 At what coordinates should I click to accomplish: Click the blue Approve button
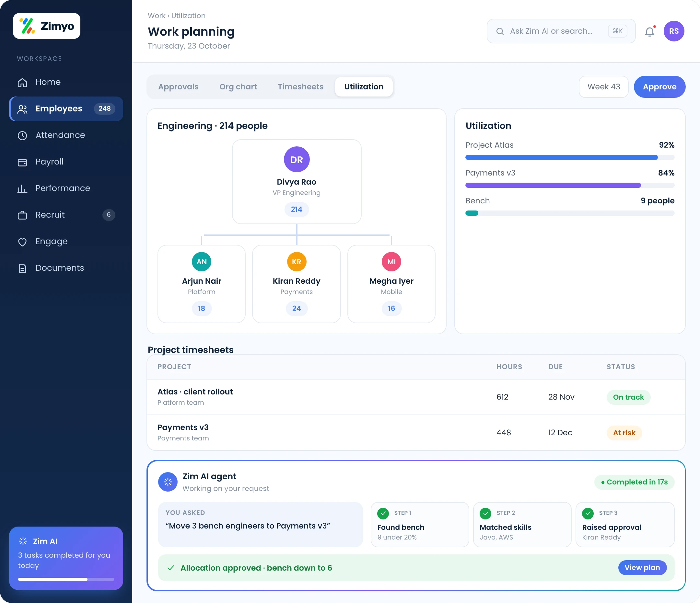(659, 87)
